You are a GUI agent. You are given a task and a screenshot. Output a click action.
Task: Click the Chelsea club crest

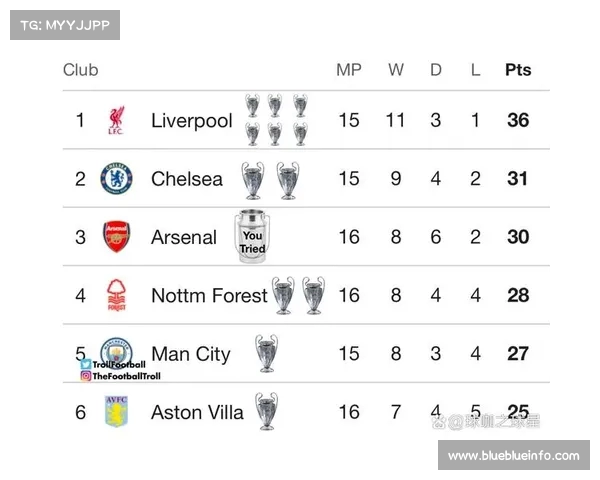pyautogui.click(x=116, y=179)
